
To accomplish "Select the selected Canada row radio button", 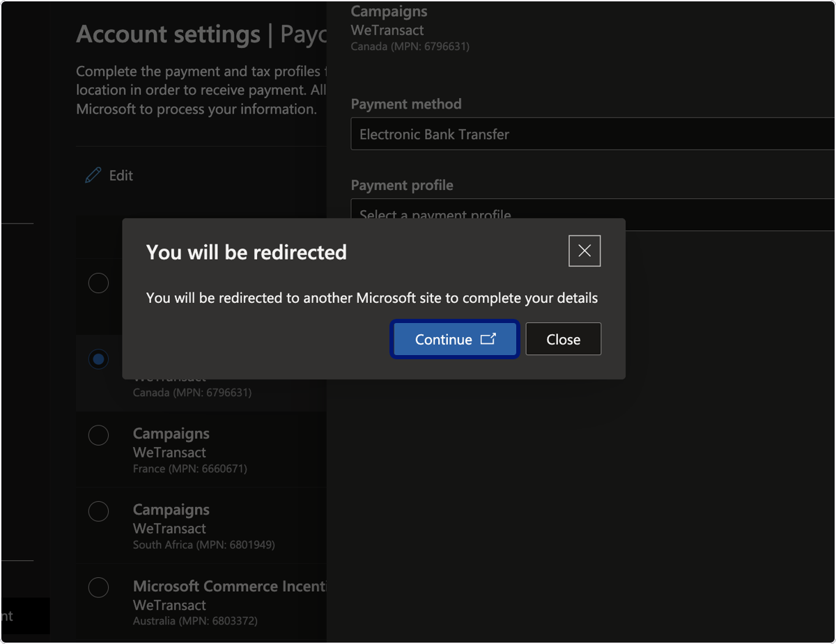I will click(x=98, y=359).
